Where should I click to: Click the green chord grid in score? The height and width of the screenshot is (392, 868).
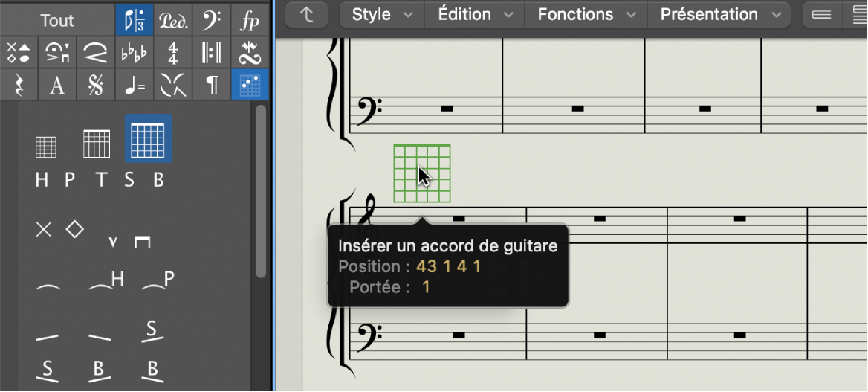coord(422,173)
